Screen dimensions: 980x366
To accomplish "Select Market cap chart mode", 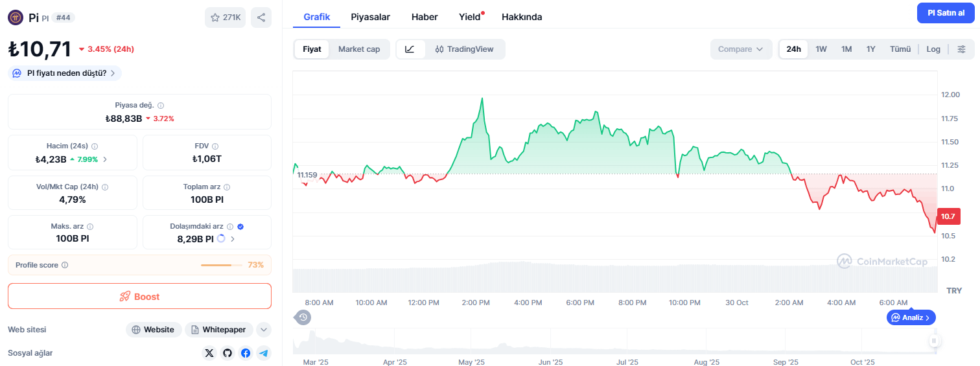I will (x=359, y=49).
